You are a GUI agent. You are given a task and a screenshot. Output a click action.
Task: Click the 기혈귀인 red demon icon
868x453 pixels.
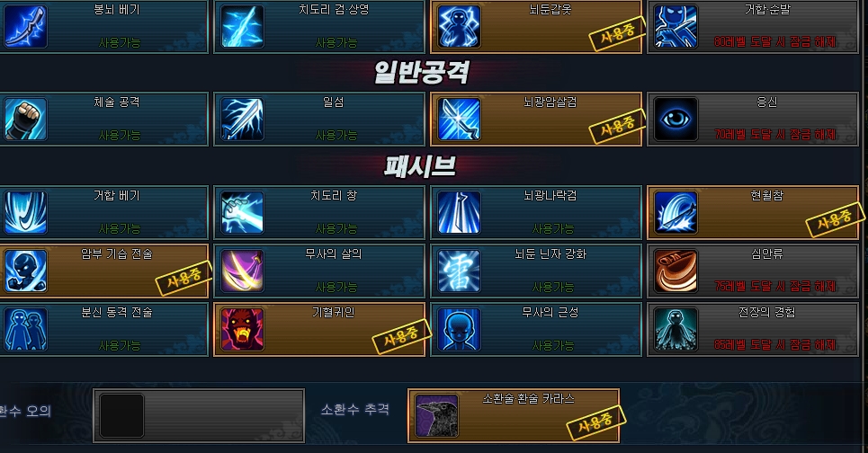pos(242,330)
